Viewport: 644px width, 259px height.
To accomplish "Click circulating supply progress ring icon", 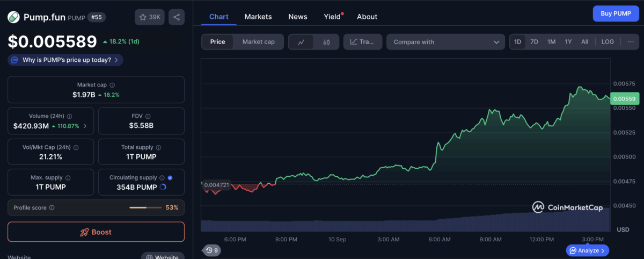I will click(x=163, y=187).
